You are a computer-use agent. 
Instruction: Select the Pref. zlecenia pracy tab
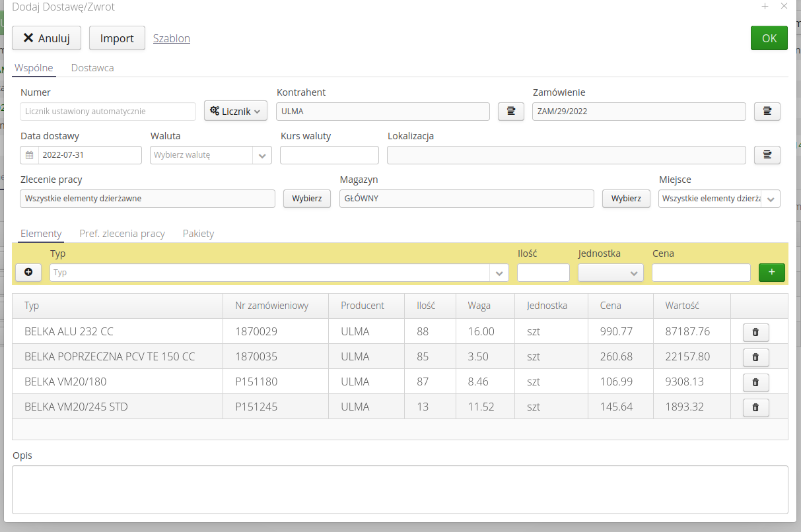(122, 233)
